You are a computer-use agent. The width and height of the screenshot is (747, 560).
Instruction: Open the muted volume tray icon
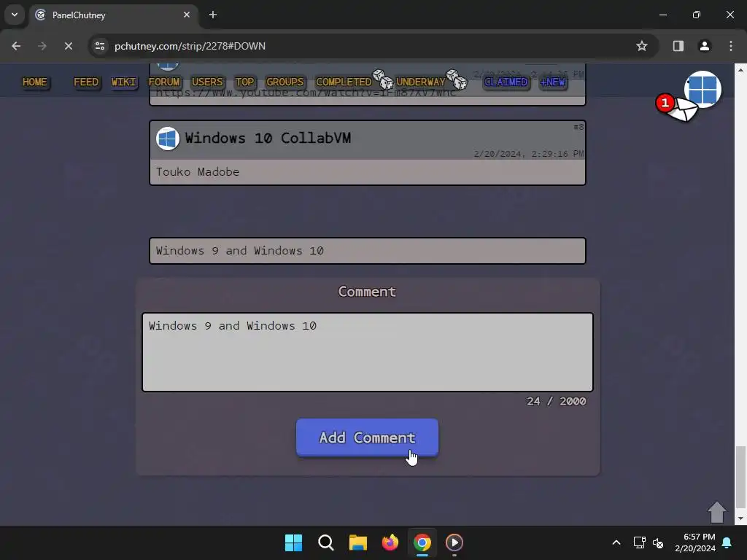tap(658, 542)
